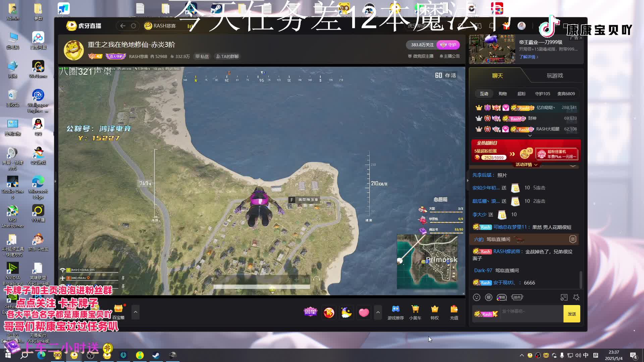This screenshot has height=362, width=644.
Task: Select the moon star gift
Action: click(346, 312)
